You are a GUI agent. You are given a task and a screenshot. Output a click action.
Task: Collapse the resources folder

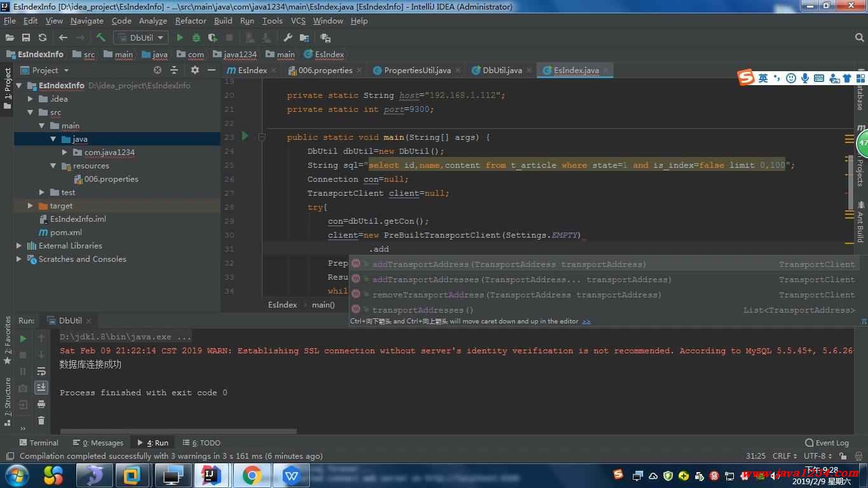(53, 166)
